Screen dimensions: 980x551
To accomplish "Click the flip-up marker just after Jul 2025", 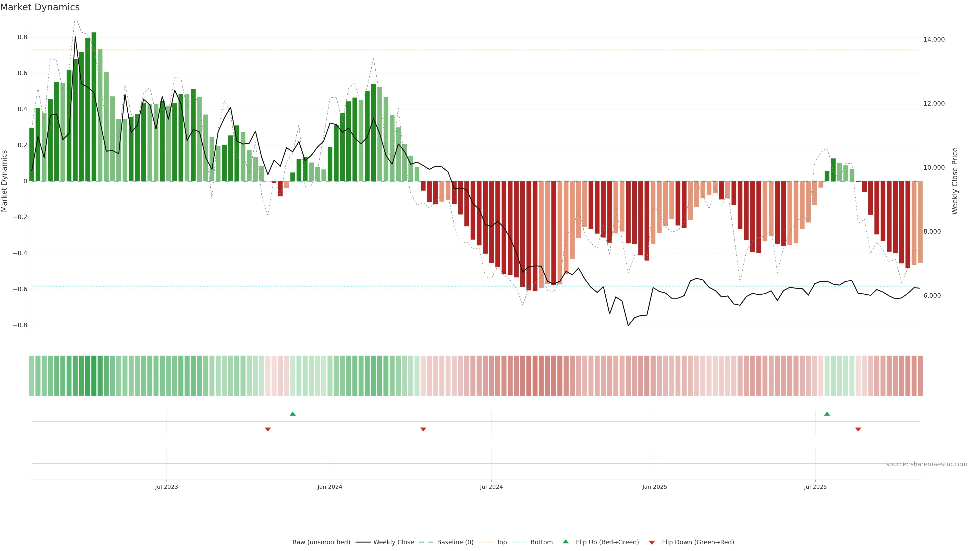I will (x=827, y=414).
